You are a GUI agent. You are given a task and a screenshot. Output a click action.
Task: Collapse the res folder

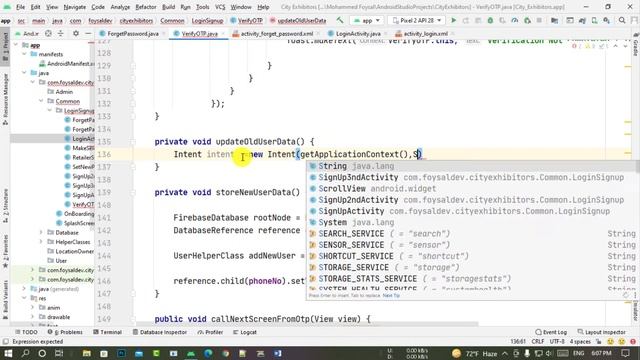[x=24, y=298]
